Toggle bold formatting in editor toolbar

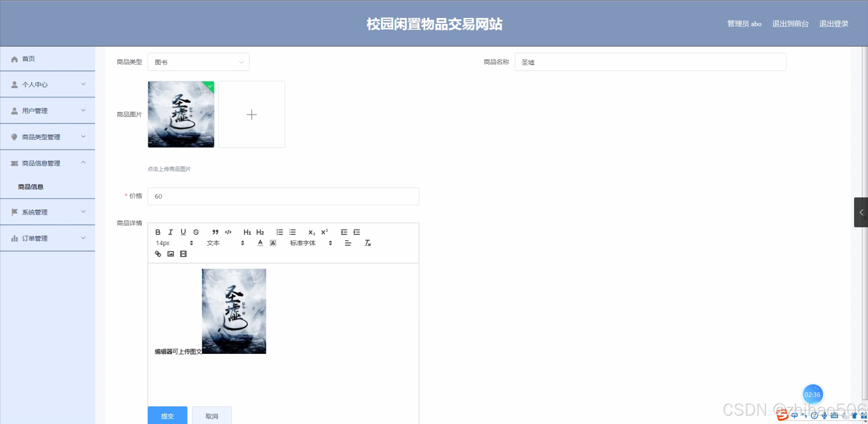click(x=158, y=232)
